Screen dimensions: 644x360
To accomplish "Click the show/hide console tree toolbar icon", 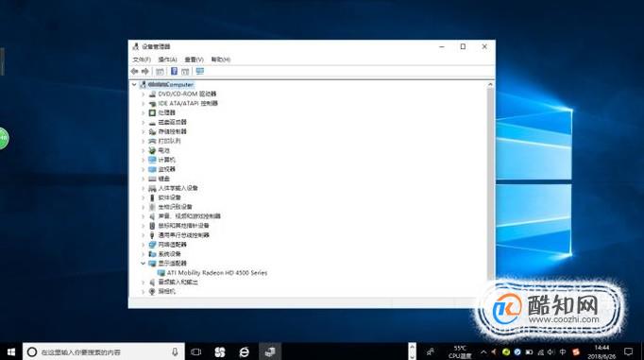I will pyautogui.click(x=160, y=72).
